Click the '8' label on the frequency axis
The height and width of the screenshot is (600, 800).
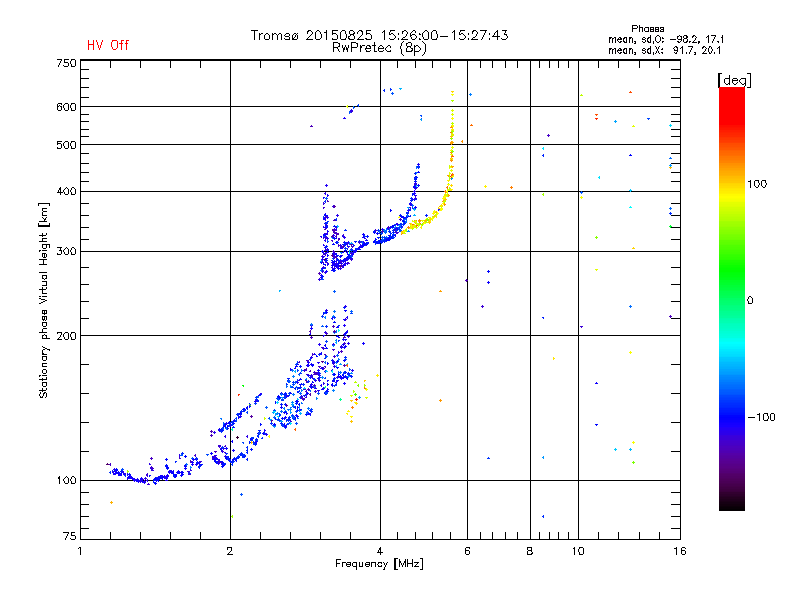pyautogui.click(x=530, y=551)
